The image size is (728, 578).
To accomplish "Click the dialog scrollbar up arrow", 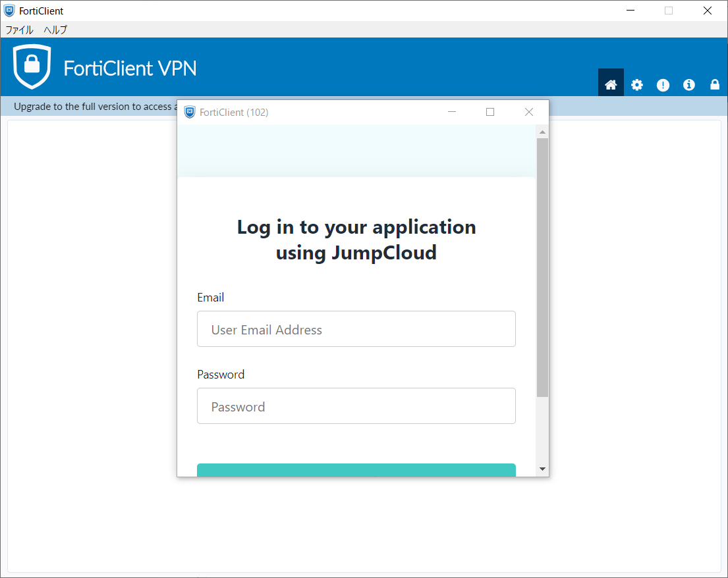I will [542, 132].
